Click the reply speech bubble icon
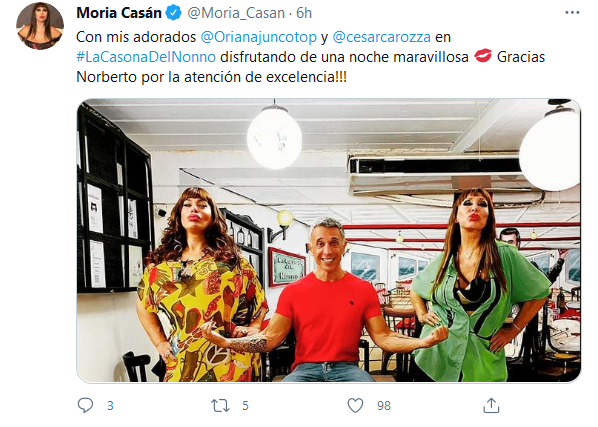 85,405
